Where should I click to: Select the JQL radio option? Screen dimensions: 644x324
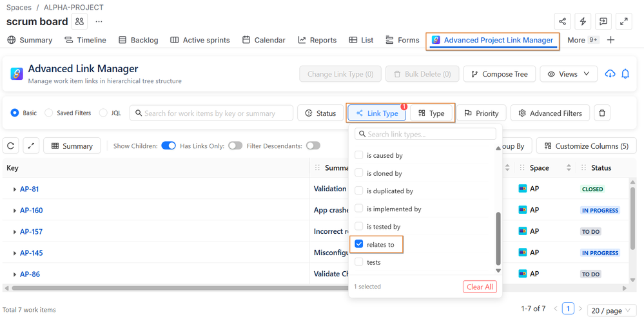[103, 113]
